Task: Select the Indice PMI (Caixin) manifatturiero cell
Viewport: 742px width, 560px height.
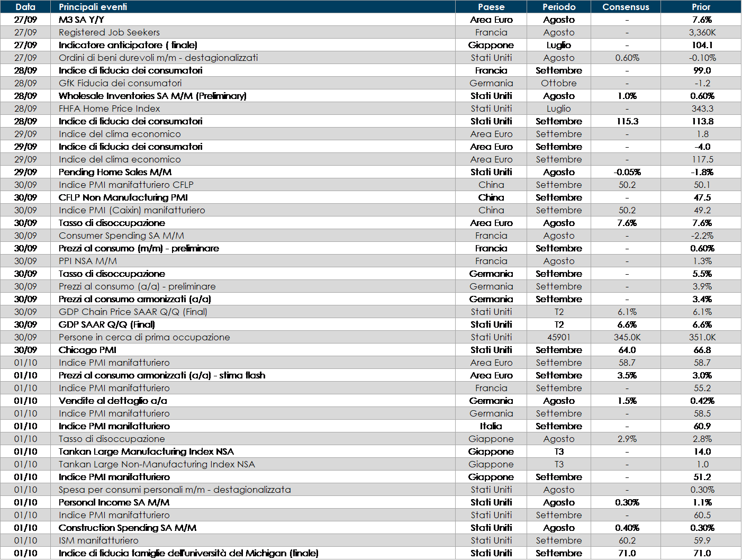Action: click(132, 210)
